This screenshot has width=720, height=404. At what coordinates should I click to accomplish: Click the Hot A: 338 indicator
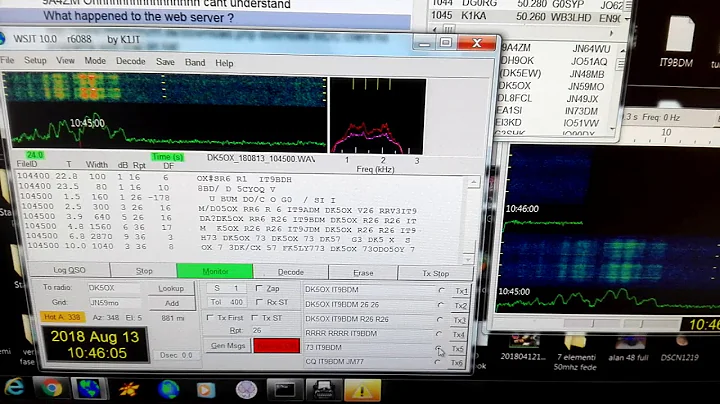pyautogui.click(x=62, y=317)
